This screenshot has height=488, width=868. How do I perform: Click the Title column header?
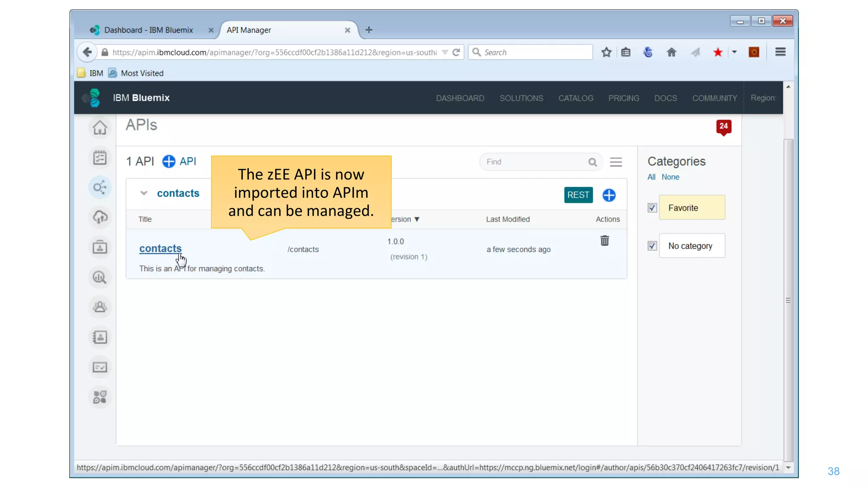pyautogui.click(x=145, y=219)
